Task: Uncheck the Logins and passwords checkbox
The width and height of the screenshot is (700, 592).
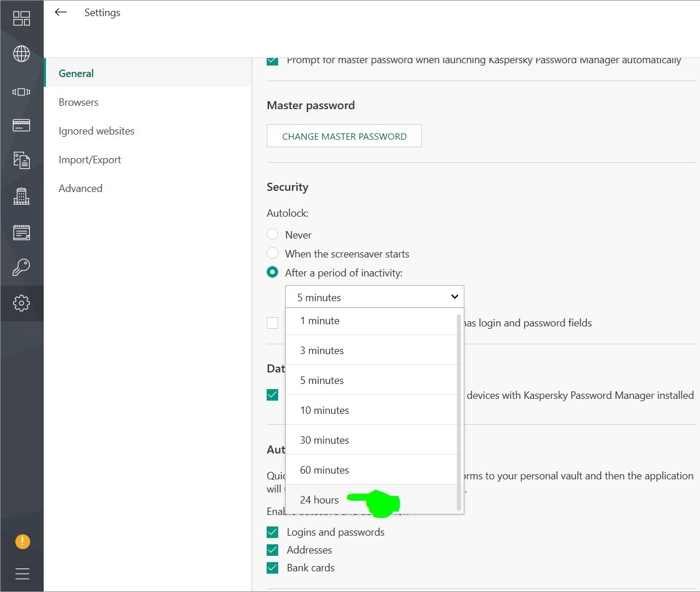Action: coord(272,532)
